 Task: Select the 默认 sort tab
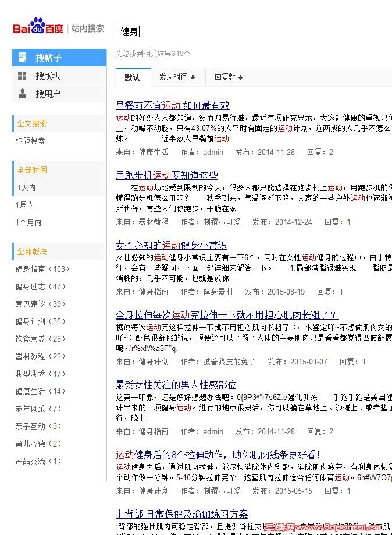click(x=133, y=77)
